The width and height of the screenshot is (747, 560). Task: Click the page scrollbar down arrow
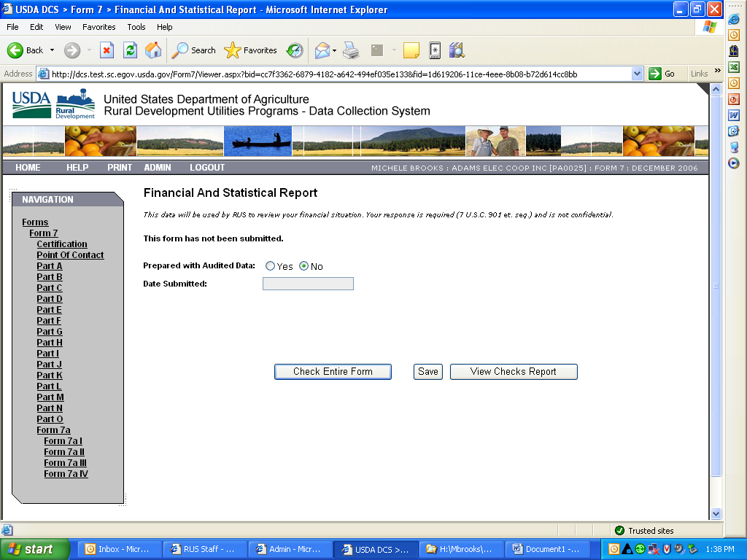tap(716, 514)
